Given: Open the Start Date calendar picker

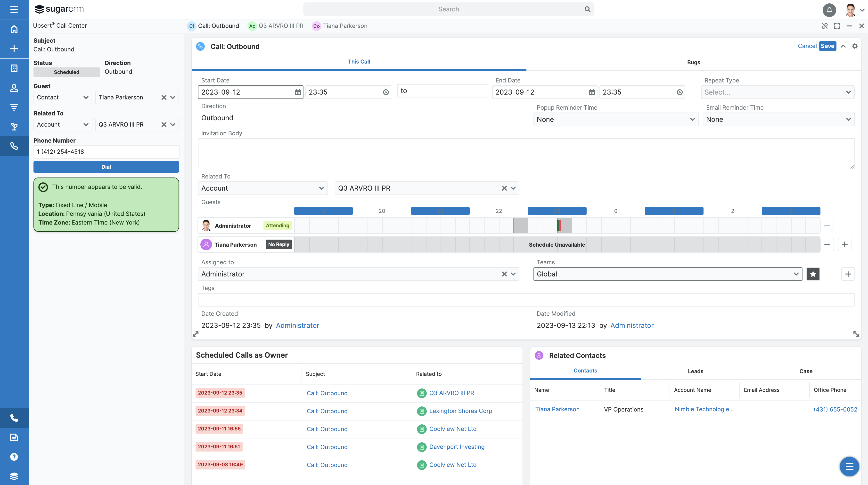Looking at the screenshot, I should (x=297, y=92).
